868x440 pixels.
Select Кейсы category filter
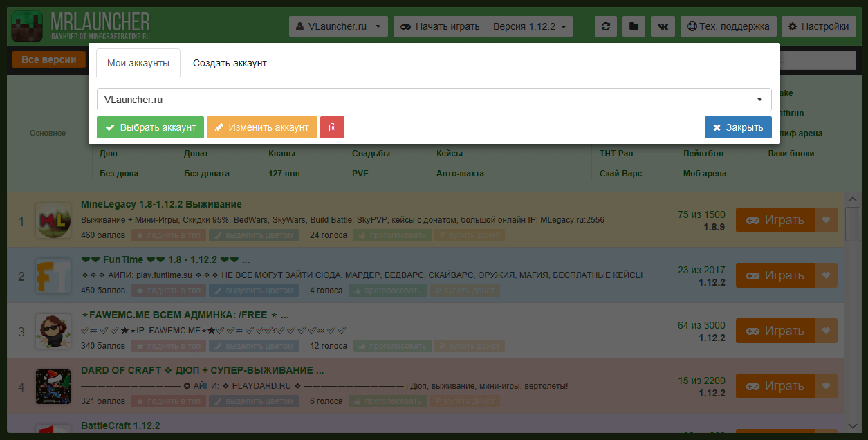click(450, 154)
